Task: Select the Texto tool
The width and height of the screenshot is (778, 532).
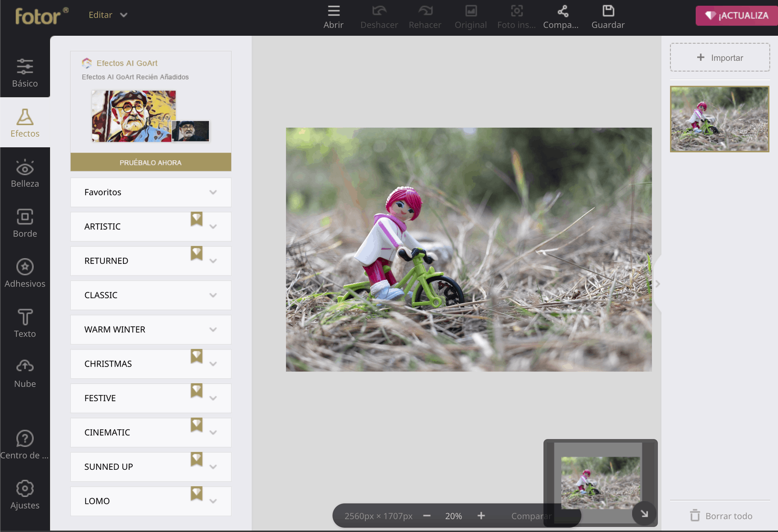Action: (25, 324)
